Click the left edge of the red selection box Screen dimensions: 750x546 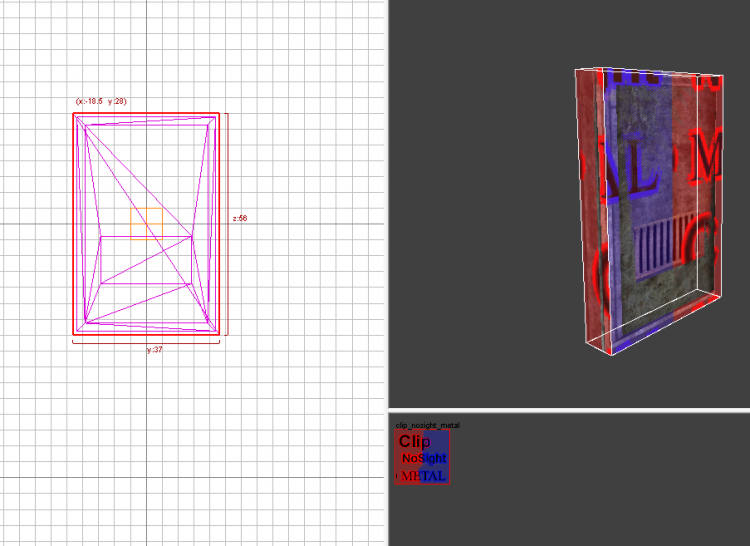click(73, 222)
